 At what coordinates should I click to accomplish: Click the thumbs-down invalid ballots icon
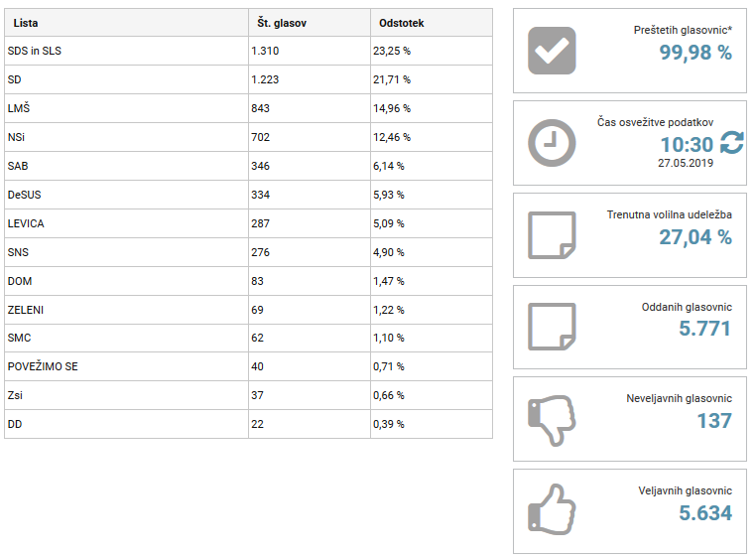coord(552,420)
